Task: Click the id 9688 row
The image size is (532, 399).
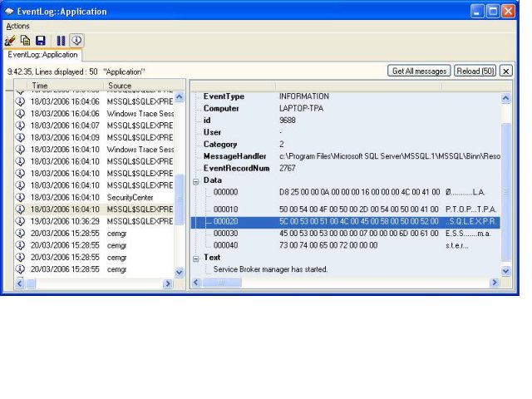Action: point(346,120)
